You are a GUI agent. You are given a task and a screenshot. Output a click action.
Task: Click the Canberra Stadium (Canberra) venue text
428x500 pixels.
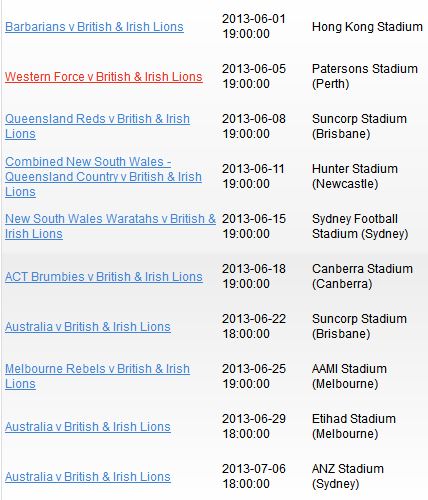[x=362, y=276]
